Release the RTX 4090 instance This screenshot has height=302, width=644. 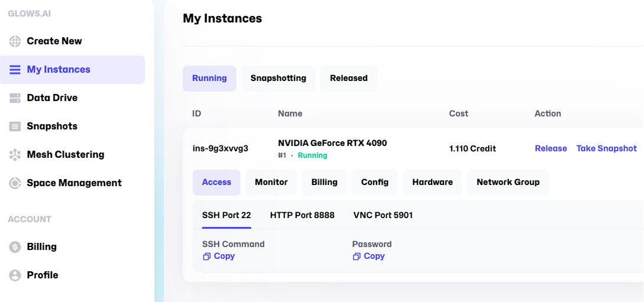[x=551, y=148]
